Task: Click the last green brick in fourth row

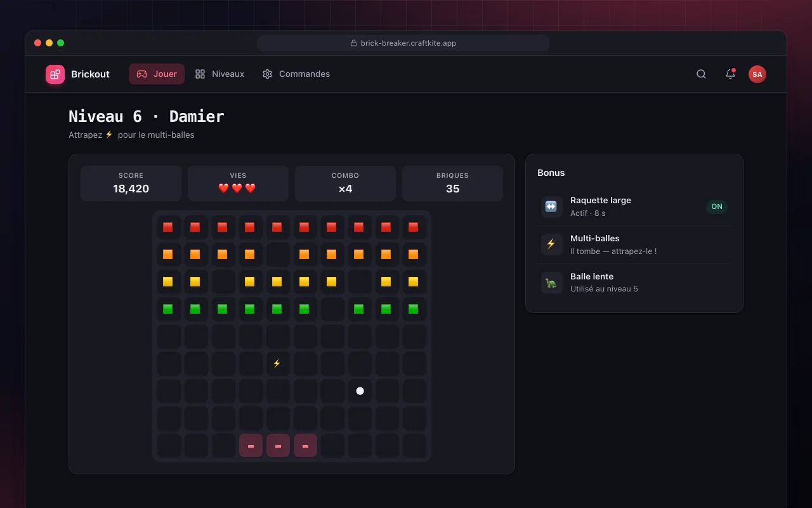Action: 414,309
